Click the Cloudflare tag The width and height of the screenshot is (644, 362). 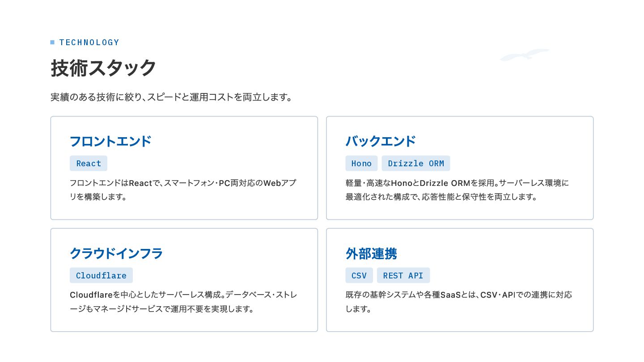[x=101, y=275]
